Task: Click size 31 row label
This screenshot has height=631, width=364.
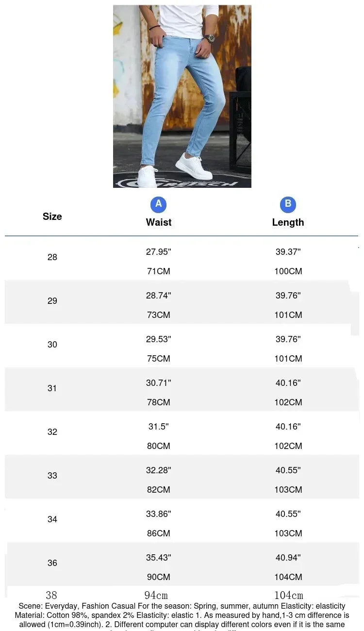Action: 52,388
